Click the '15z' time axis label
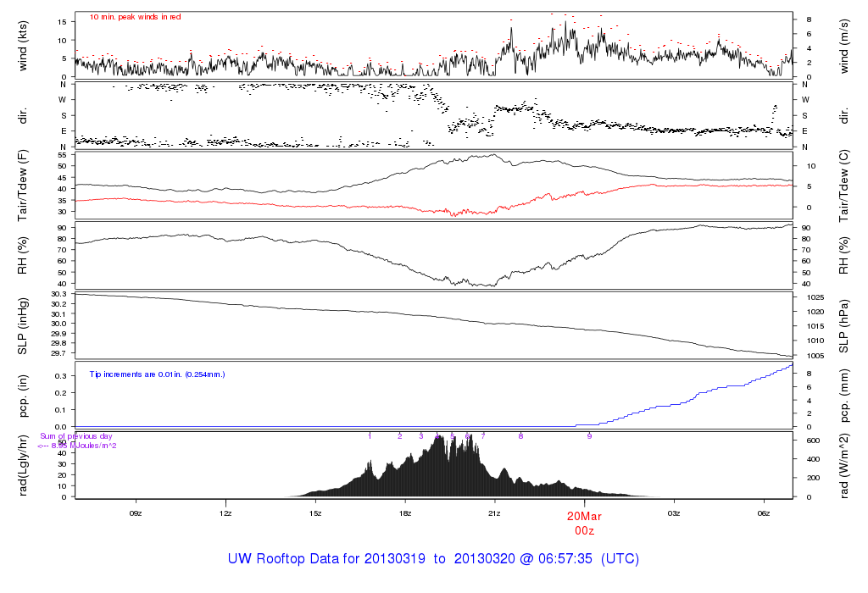 click(315, 513)
